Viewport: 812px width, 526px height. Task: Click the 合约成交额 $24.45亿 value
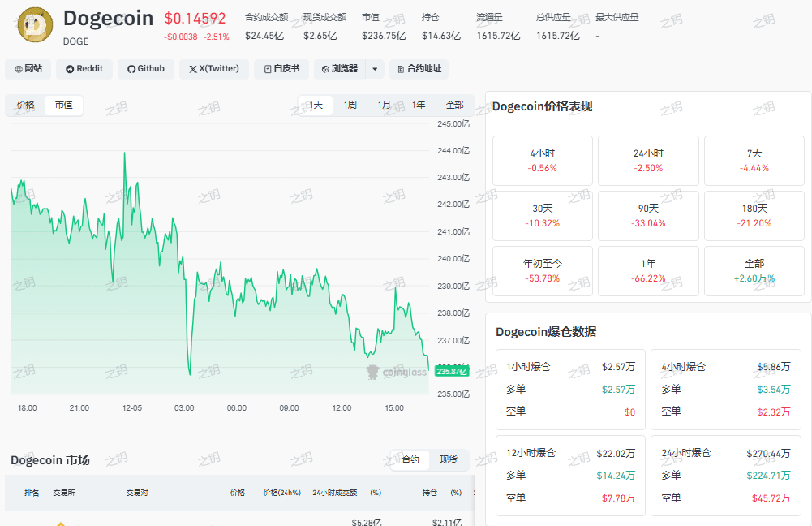[x=264, y=36]
